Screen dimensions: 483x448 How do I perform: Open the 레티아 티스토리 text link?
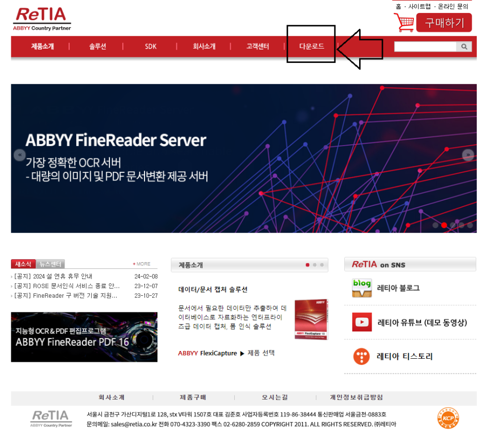tap(405, 357)
